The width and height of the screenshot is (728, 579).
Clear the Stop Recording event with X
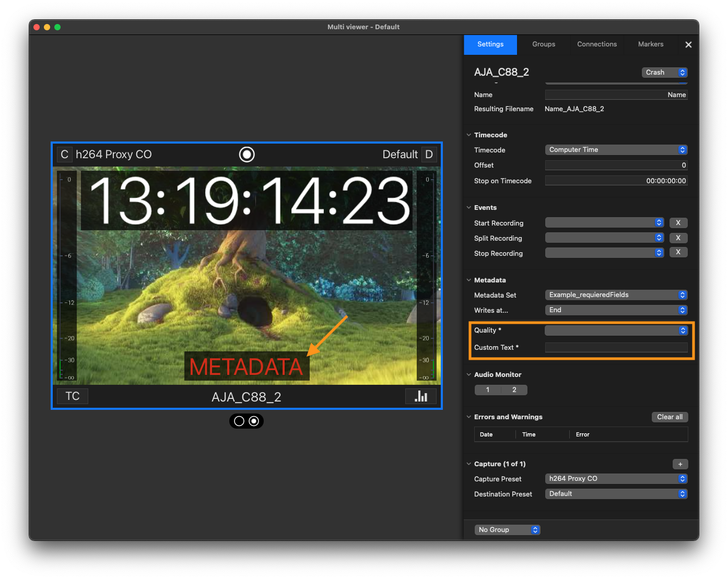678,252
